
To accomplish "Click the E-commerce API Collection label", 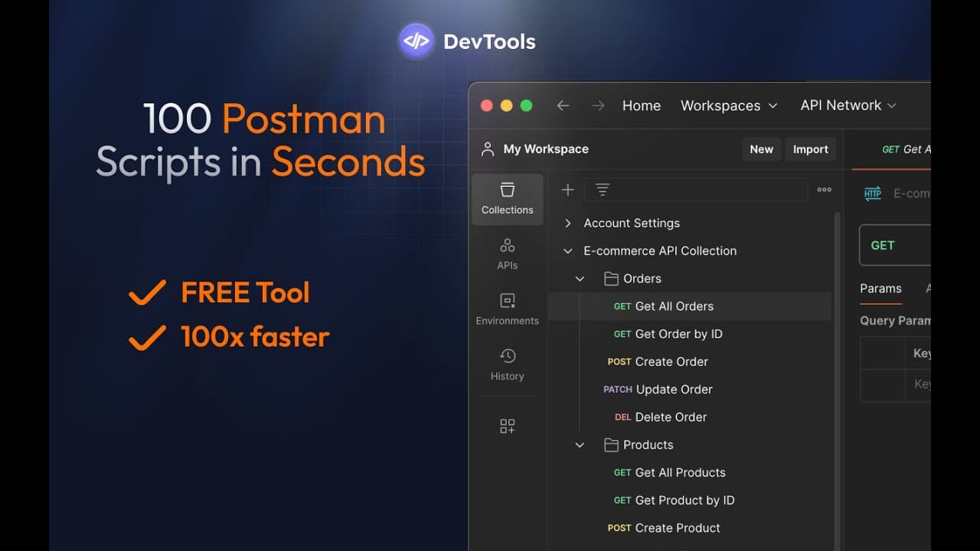I will [x=660, y=251].
